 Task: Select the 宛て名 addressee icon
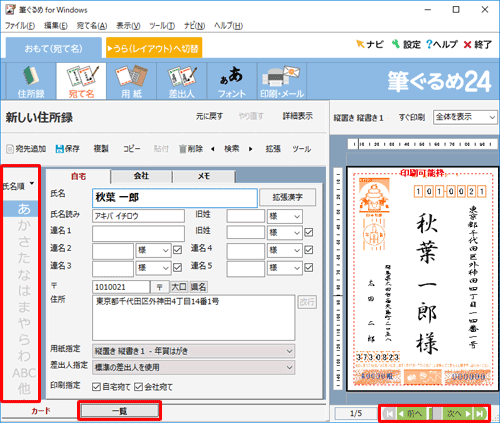(81, 81)
